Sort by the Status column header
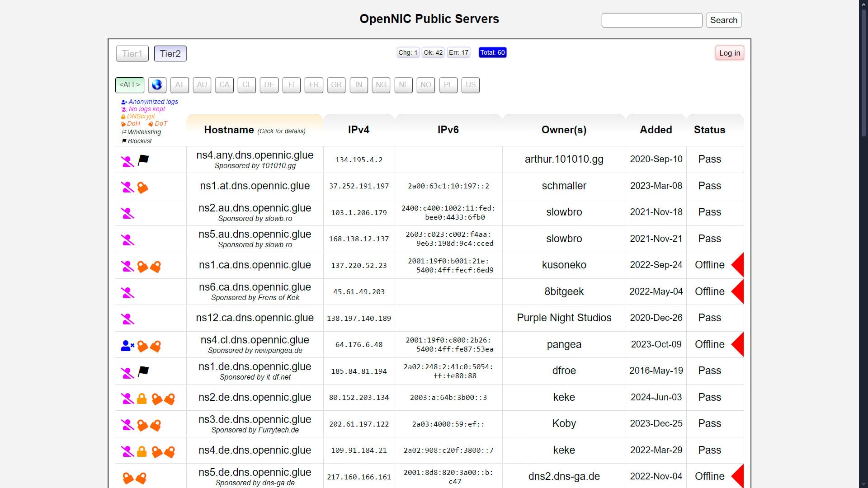 click(x=709, y=130)
